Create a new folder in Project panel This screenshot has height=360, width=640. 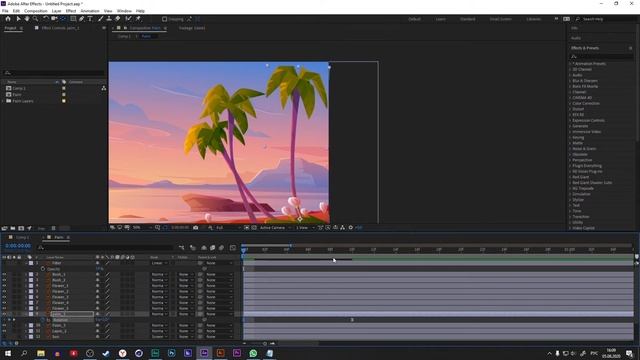tap(13, 228)
